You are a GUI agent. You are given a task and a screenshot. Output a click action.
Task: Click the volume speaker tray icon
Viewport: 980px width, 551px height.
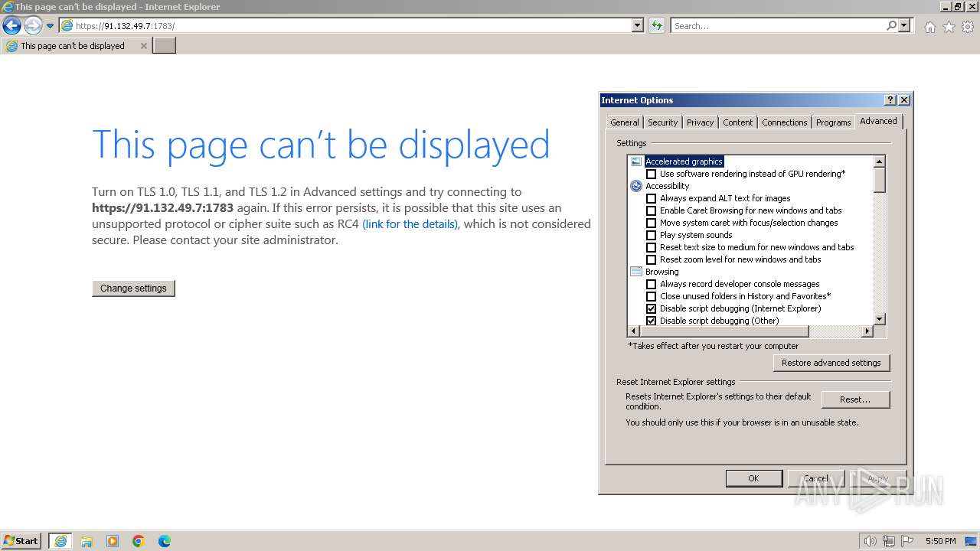coord(871,541)
